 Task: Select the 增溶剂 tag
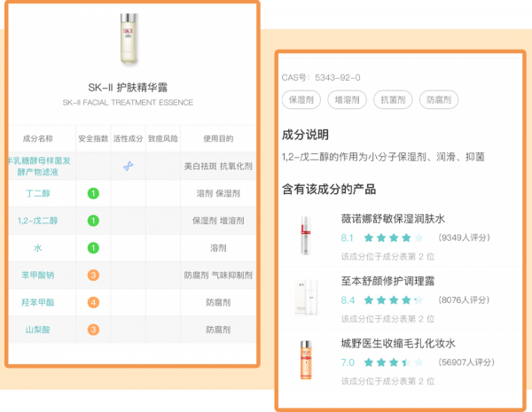(347, 100)
